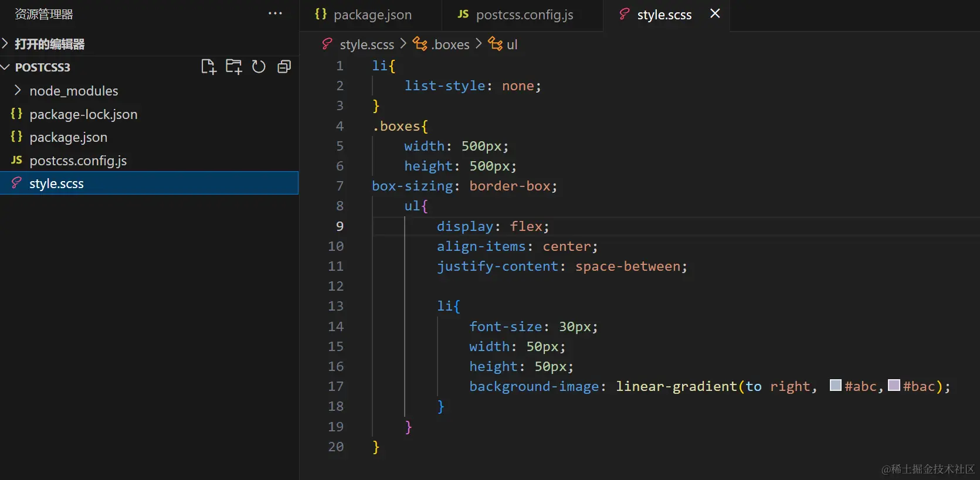
Task: Click 'display' property on line 9
Action: pos(465,226)
